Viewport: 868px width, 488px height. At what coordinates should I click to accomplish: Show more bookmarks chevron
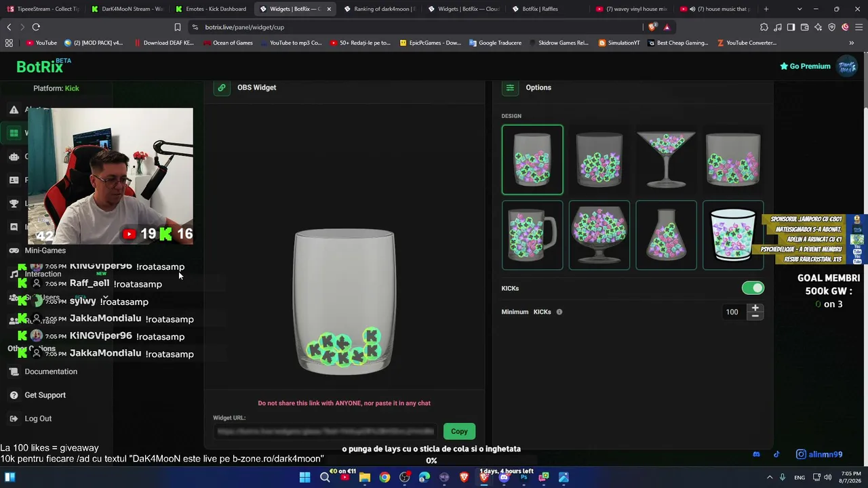click(x=852, y=43)
